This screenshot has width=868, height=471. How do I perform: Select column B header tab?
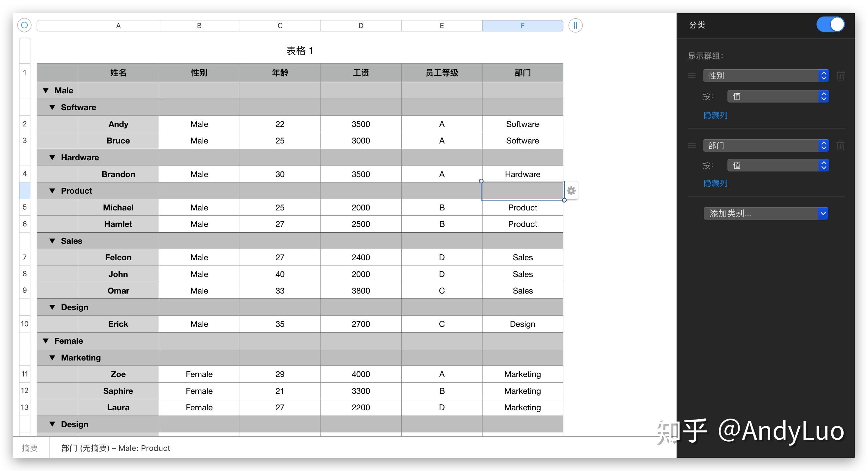tap(199, 26)
